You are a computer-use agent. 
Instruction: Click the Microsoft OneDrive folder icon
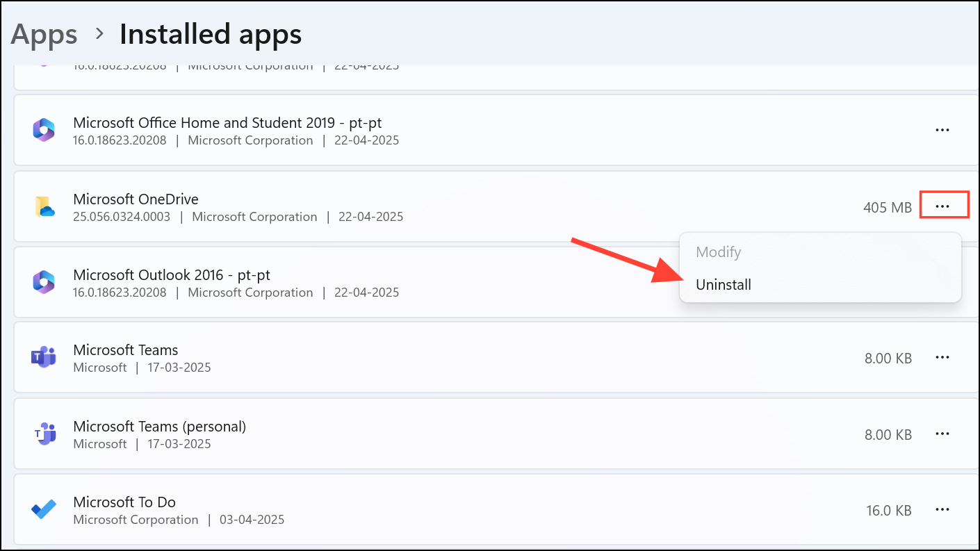tap(44, 207)
